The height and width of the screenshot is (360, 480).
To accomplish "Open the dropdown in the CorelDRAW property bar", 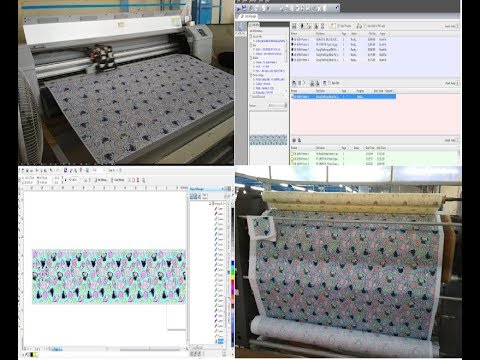I will pyautogui.click(x=74, y=180).
